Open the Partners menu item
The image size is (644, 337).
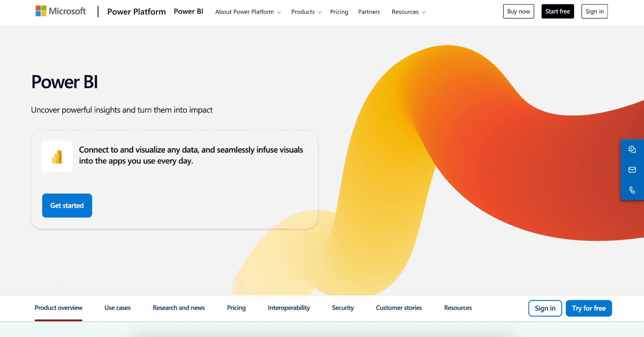[x=369, y=12]
